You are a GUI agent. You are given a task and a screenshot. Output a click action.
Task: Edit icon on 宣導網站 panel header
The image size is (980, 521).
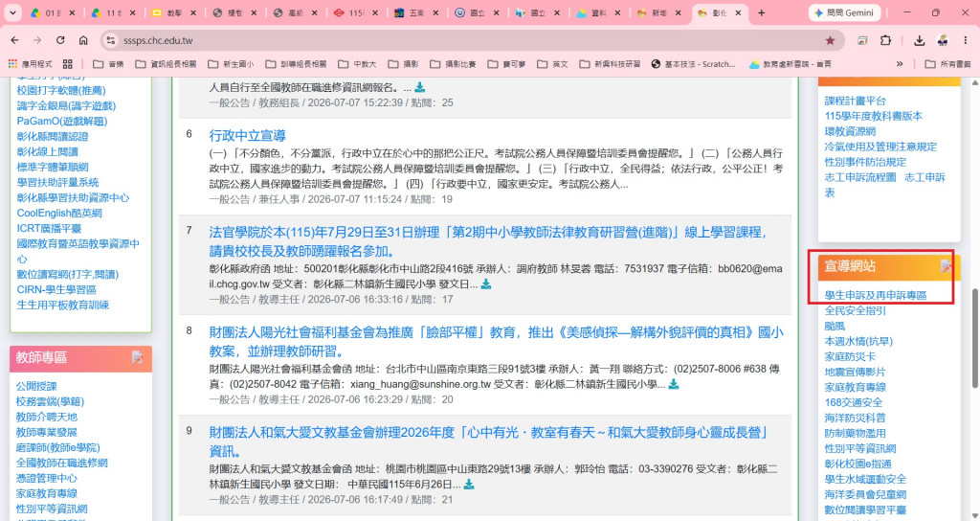pos(947,266)
